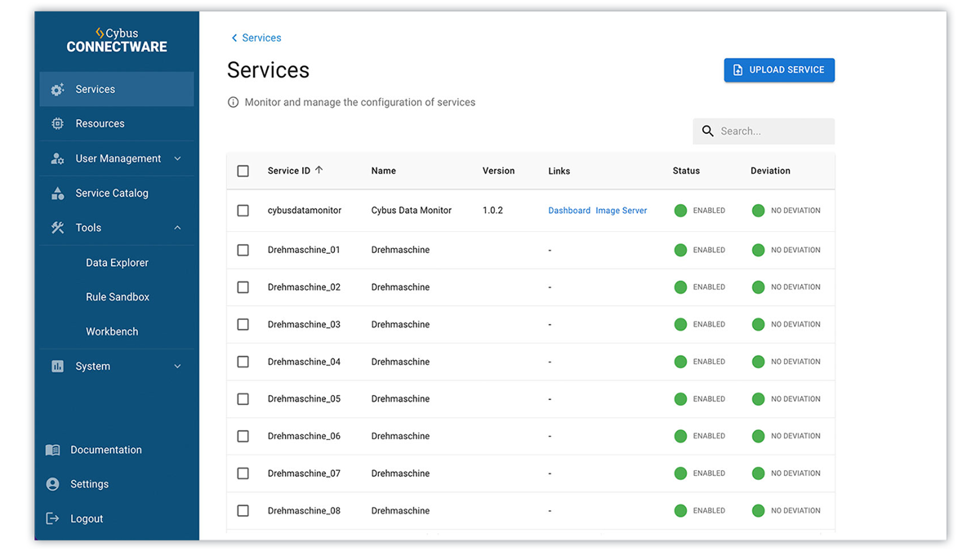The width and height of the screenshot is (980, 551).
Task: Check the checkbox for Drehmaschine_01
Action: tap(243, 250)
